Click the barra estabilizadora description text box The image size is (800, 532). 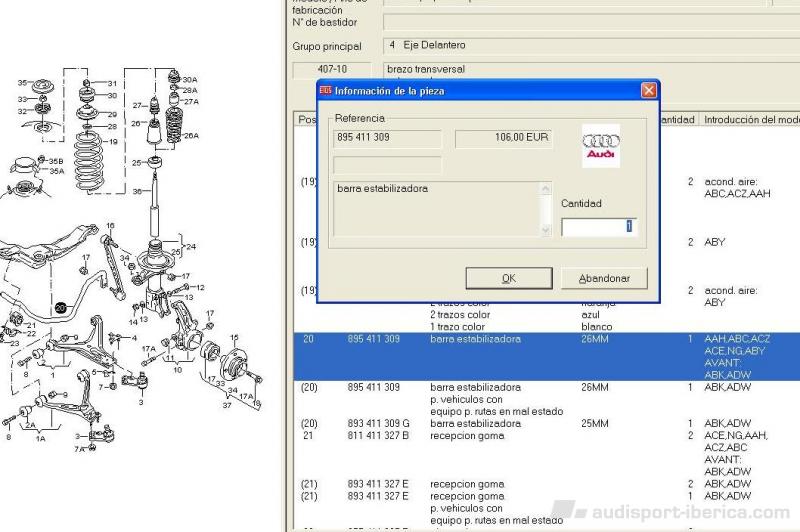(435, 209)
